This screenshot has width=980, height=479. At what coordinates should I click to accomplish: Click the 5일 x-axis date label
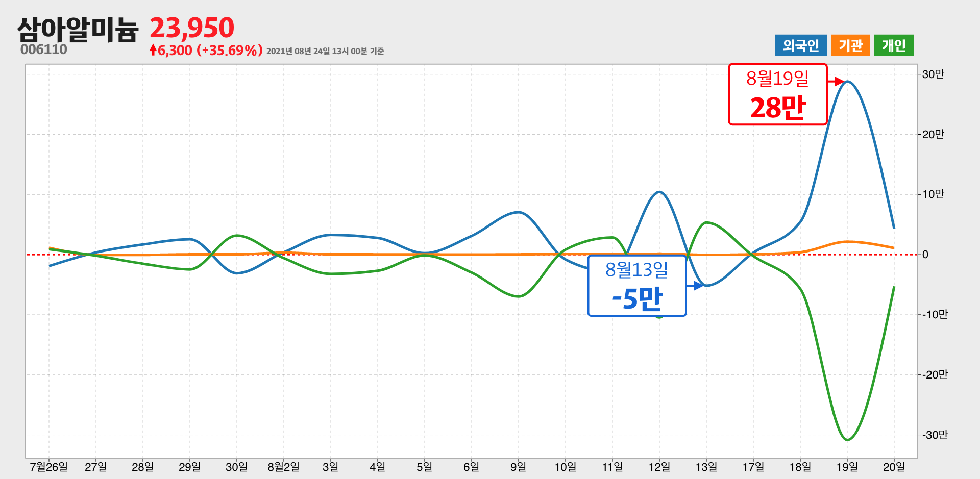(x=425, y=467)
